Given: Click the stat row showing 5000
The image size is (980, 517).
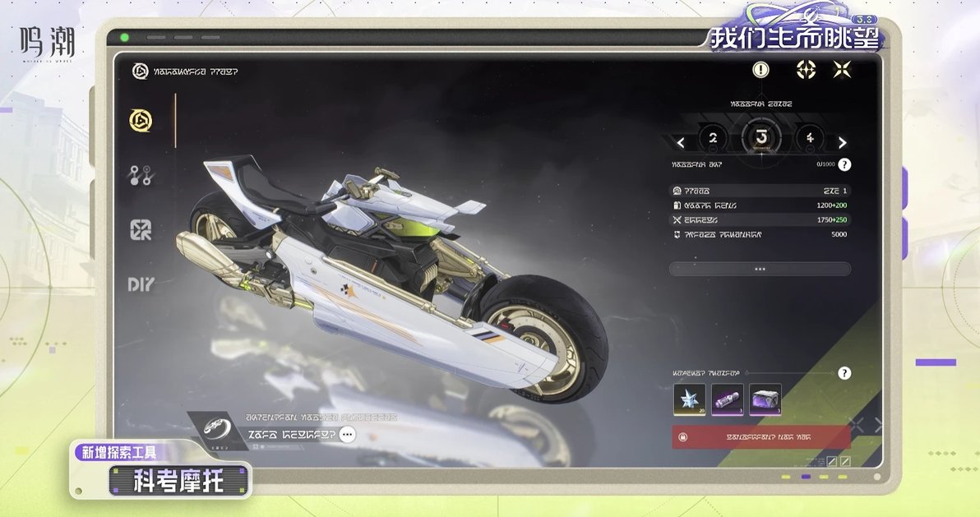Looking at the screenshot, I should click(760, 234).
